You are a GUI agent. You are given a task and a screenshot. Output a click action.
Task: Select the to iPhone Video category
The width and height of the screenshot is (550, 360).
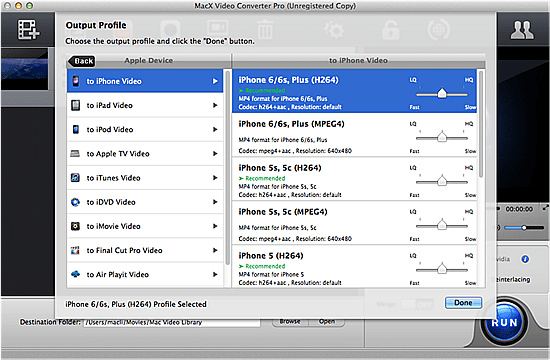tap(145, 81)
